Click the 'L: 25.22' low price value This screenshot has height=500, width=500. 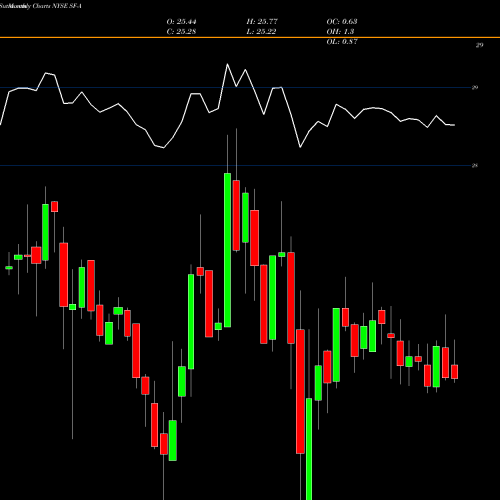[261, 32]
